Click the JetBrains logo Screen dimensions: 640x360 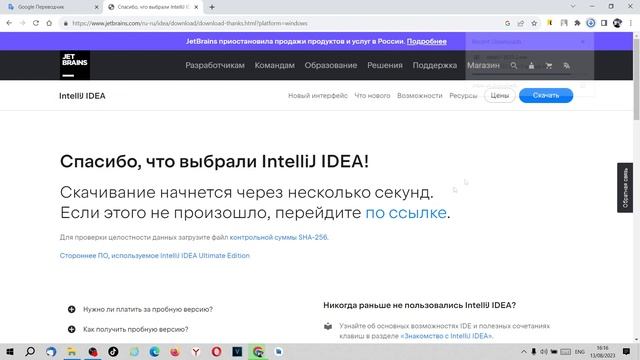point(75,65)
